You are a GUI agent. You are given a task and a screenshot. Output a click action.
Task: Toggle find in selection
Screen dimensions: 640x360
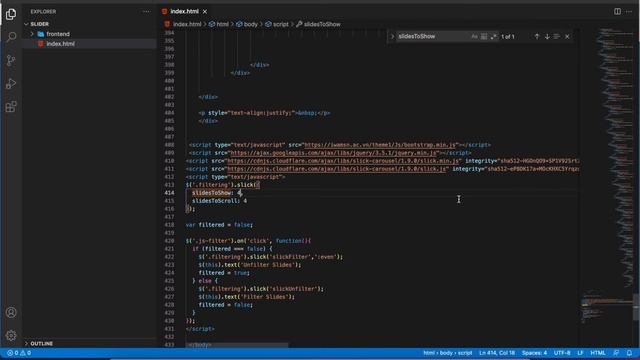(557, 36)
